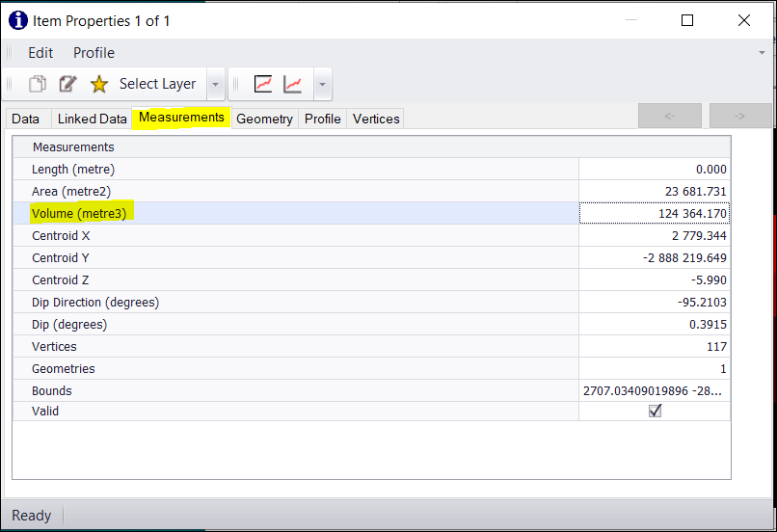
Task: Click the Select Layer button
Action: click(157, 85)
